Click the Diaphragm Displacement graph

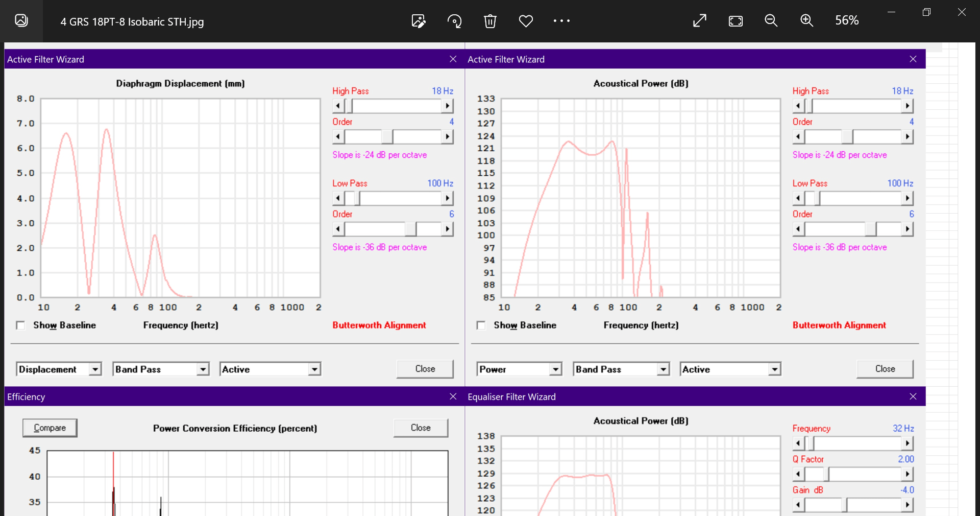click(181, 198)
